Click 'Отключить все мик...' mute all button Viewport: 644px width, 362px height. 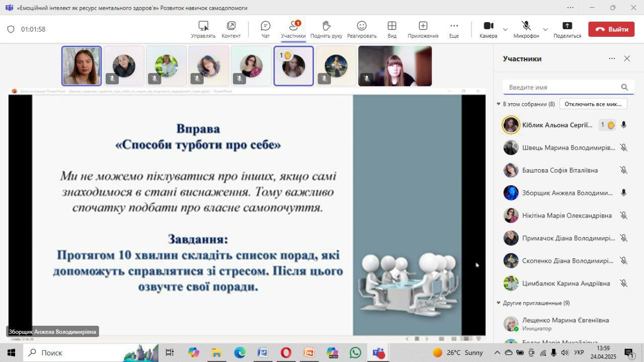(593, 104)
